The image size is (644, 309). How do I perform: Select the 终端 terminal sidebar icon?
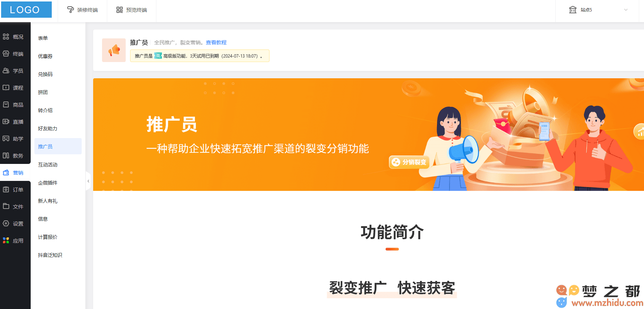coord(6,54)
